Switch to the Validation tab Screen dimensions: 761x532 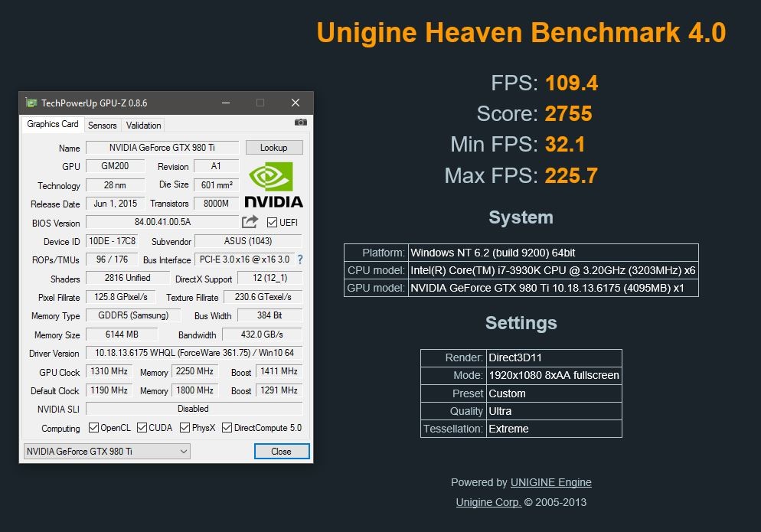143,126
